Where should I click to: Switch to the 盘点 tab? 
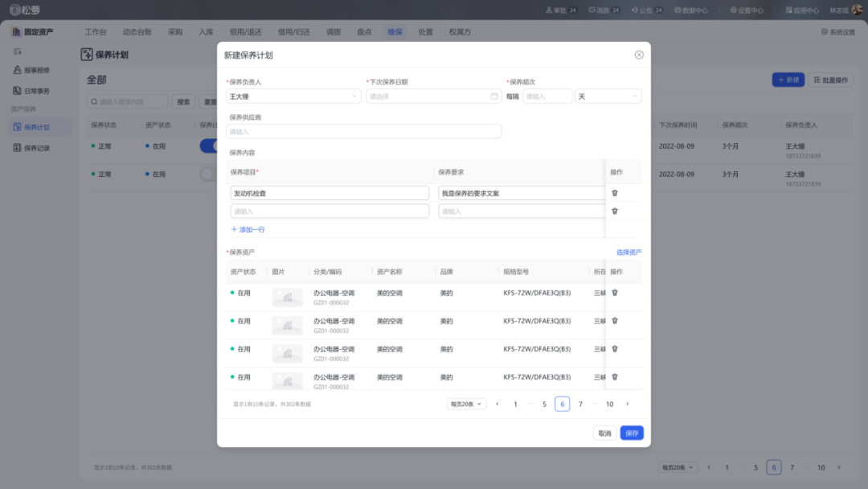364,32
